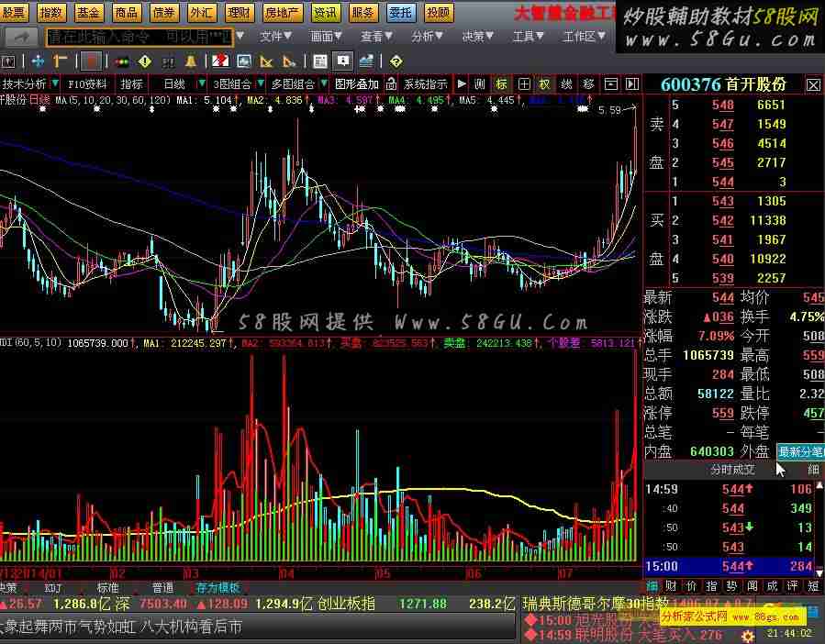The image size is (825, 644).
Task: Open the 画面 menu
Action: (326, 37)
